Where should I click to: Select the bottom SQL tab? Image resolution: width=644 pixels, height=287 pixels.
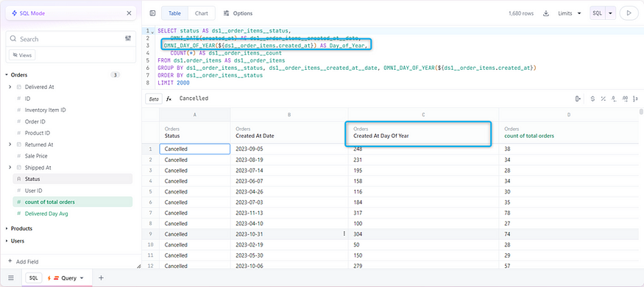[x=34, y=278]
